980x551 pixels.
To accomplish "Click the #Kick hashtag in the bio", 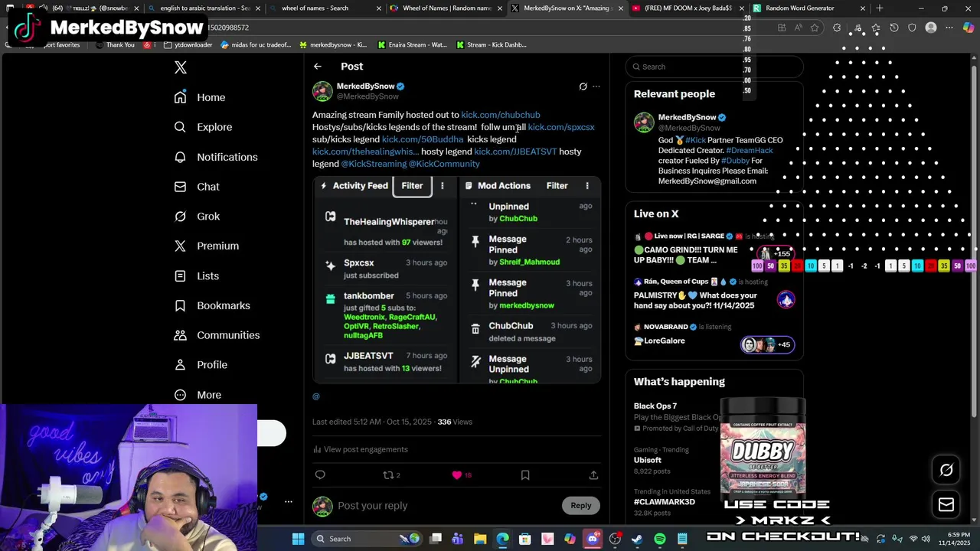I will [696, 141].
